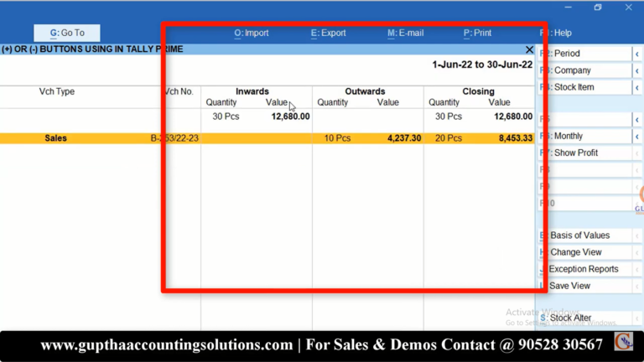Click the date range 1-Jun-22 to 30-Jun-22
The height and width of the screenshot is (362, 644).
tap(482, 65)
